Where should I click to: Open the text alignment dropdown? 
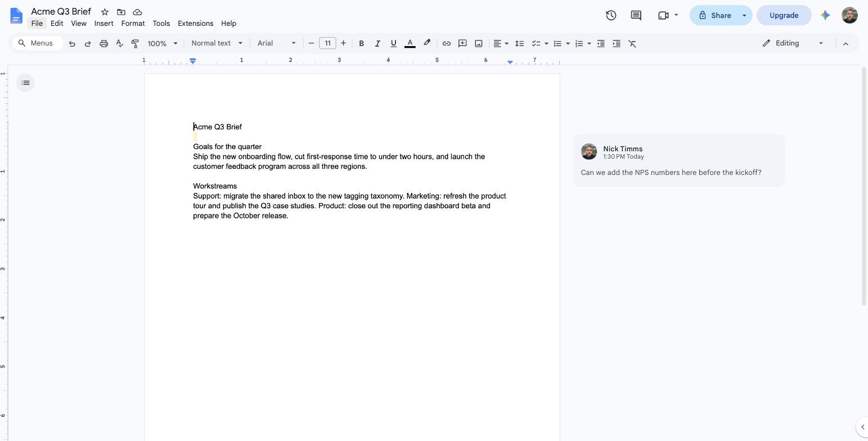pos(501,43)
